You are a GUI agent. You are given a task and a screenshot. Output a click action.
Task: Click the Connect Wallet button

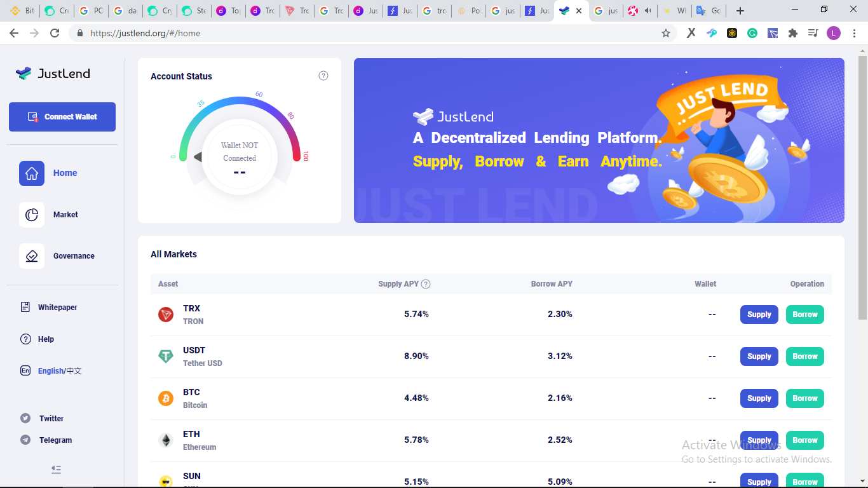tap(62, 117)
